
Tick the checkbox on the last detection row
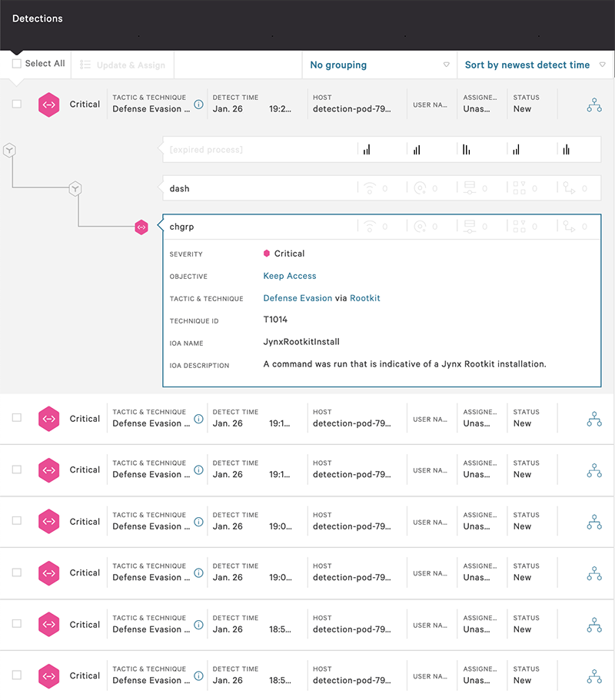[17, 675]
